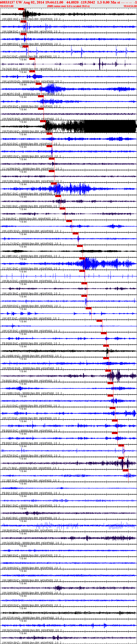137x644 pixels.
Task: Click the red pick marker on UW.IZEE trace
Action: [21, 9]
